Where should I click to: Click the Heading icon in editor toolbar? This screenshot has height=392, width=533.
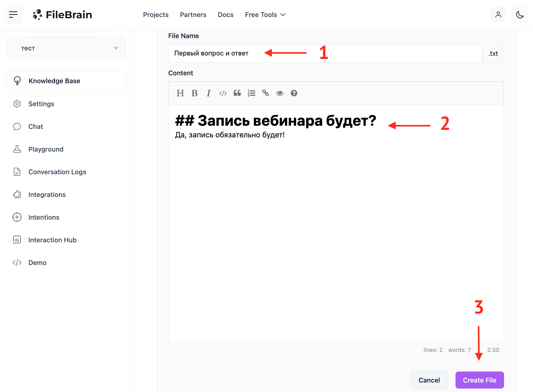tap(180, 93)
